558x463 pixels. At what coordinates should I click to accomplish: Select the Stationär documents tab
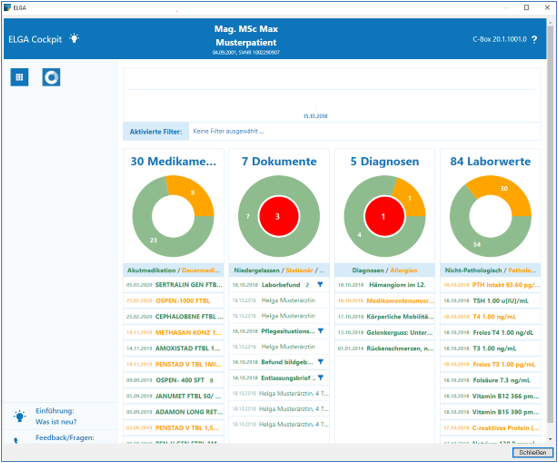[x=299, y=270]
